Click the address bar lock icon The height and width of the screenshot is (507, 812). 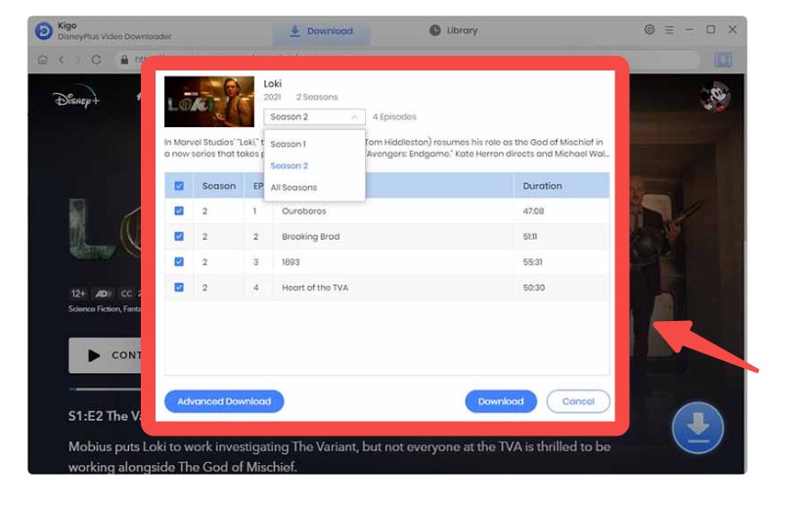pyautogui.click(x=124, y=60)
